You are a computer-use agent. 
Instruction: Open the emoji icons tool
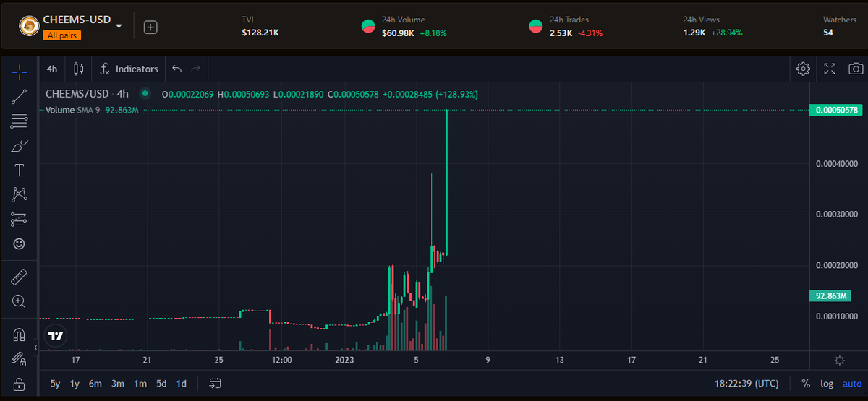pyautogui.click(x=20, y=244)
